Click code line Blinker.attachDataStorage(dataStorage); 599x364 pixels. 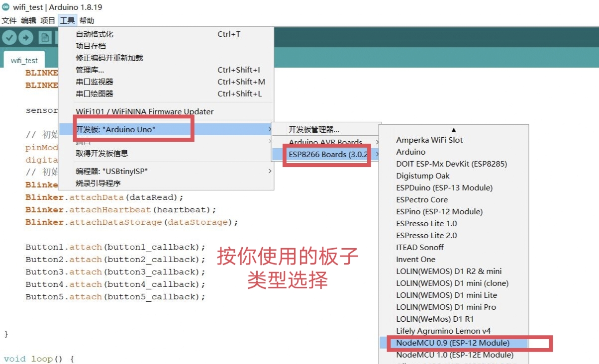[132, 222]
